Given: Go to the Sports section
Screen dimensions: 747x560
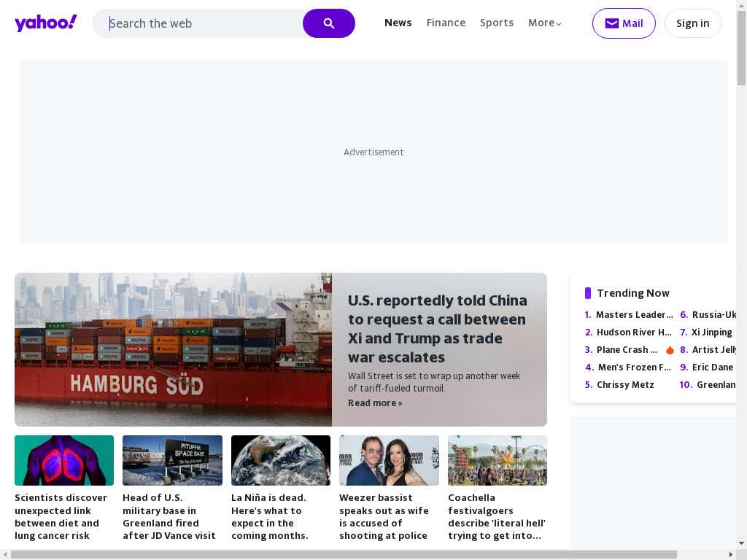Looking at the screenshot, I should (496, 23).
